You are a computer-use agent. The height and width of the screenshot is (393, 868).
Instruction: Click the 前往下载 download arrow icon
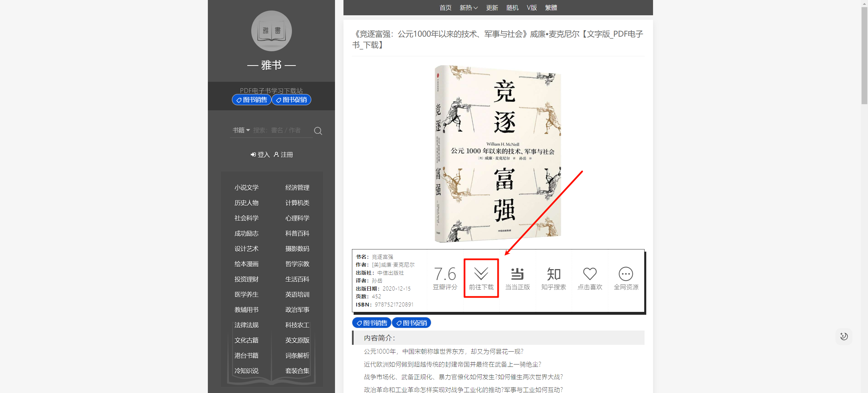481,274
